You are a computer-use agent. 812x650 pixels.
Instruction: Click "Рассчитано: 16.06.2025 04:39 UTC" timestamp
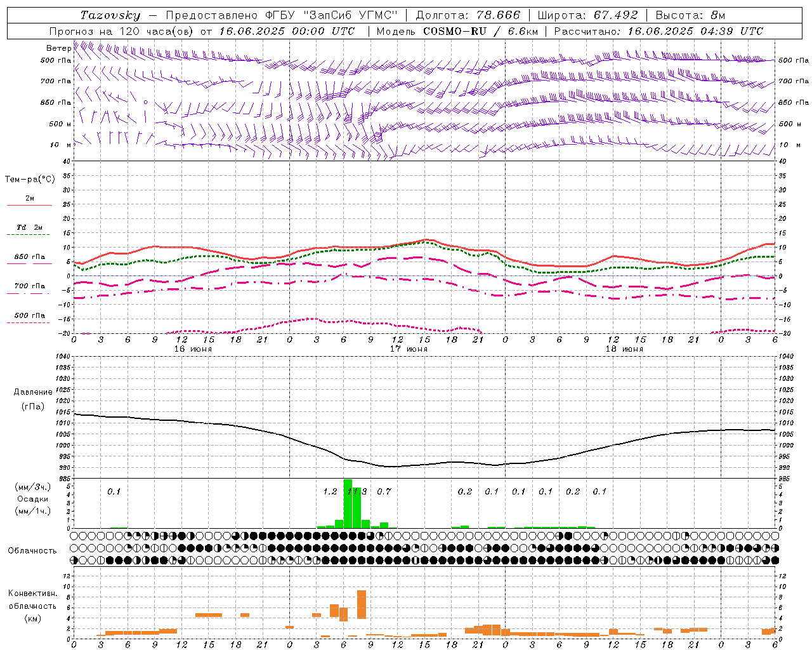click(x=658, y=31)
